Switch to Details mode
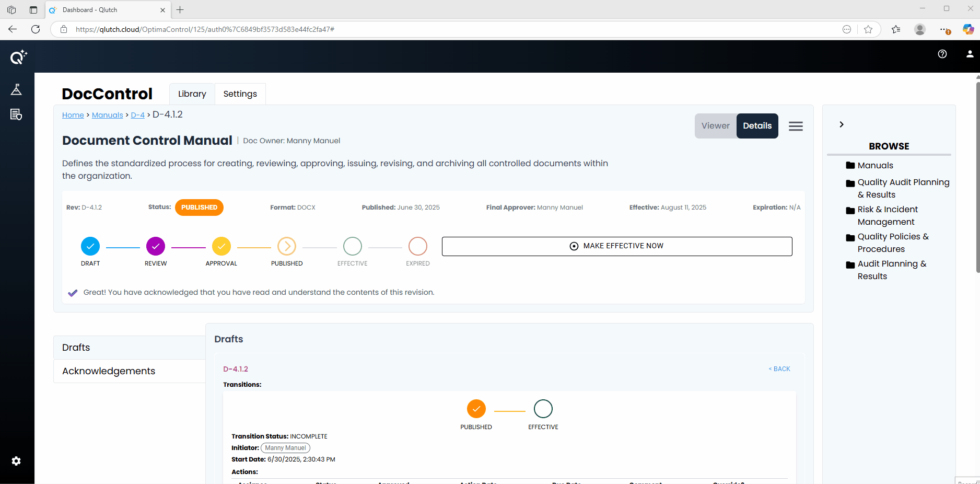The image size is (980, 484). (757, 126)
